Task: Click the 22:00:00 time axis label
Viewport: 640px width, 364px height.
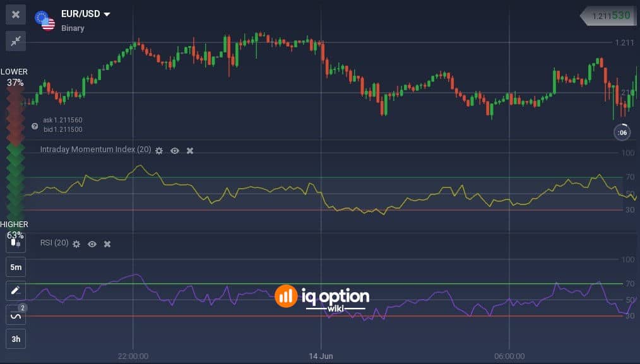Action: [133, 356]
